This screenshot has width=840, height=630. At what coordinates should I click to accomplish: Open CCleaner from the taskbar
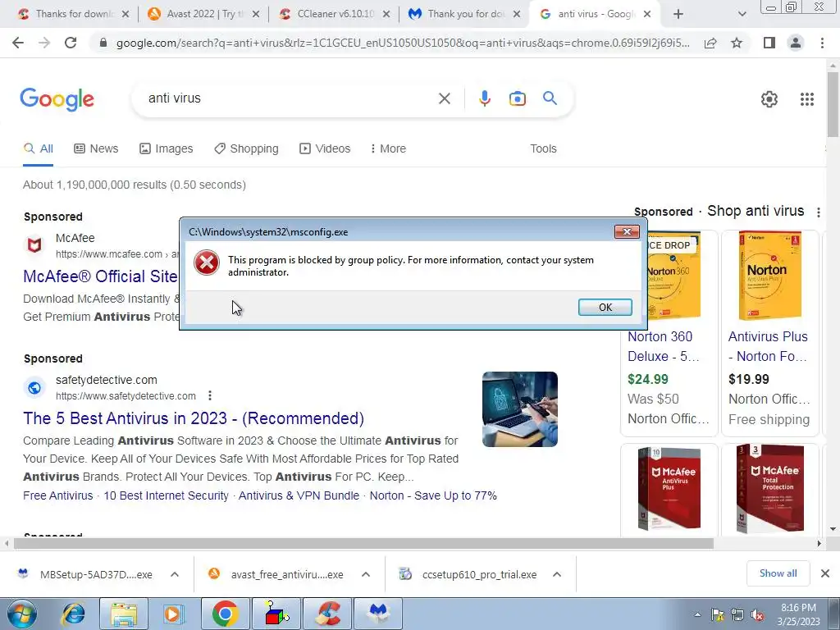click(x=328, y=614)
